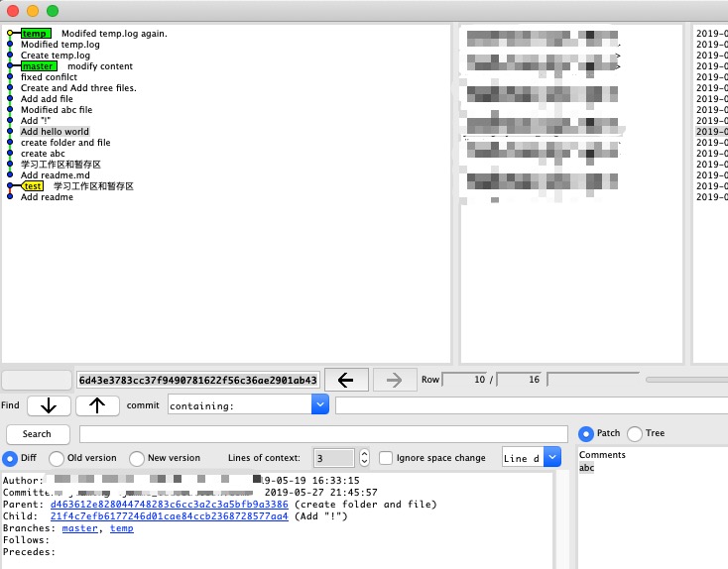Select the Old version radio button
This screenshot has width=728, height=569.
point(57,458)
